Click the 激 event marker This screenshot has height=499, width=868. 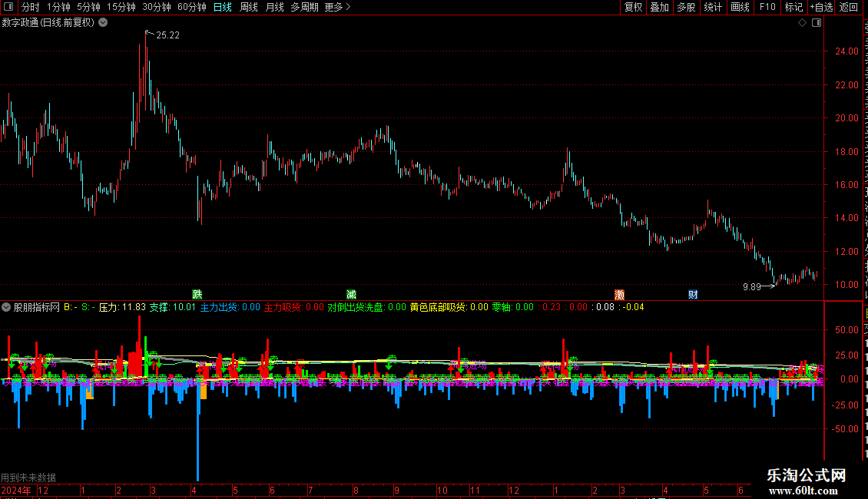point(619,294)
